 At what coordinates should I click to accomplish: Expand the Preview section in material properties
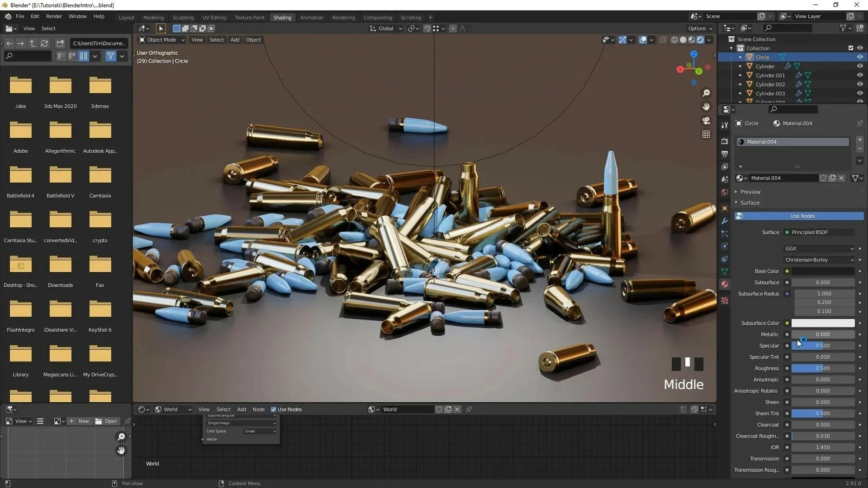click(x=750, y=191)
